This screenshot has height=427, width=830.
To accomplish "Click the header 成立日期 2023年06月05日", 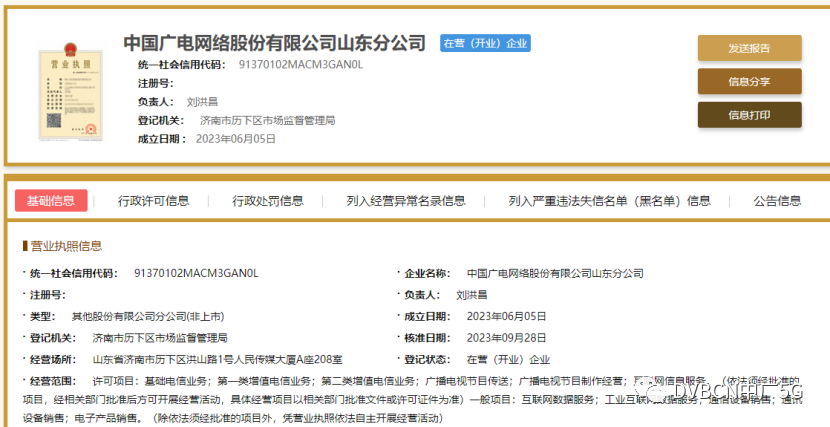I will coord(236,139).
